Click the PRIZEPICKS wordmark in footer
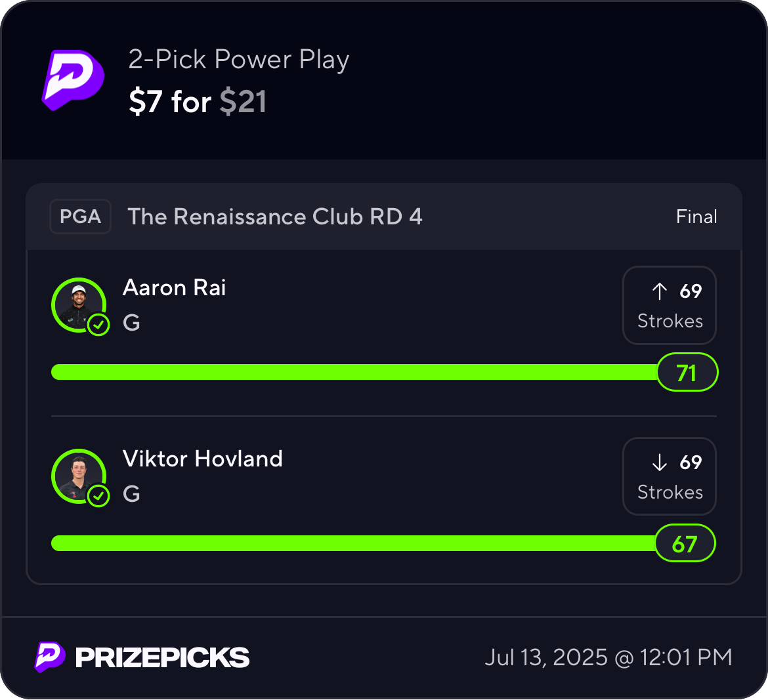The height and width of the screenshot is (700, 768). [x=162, y=657]
